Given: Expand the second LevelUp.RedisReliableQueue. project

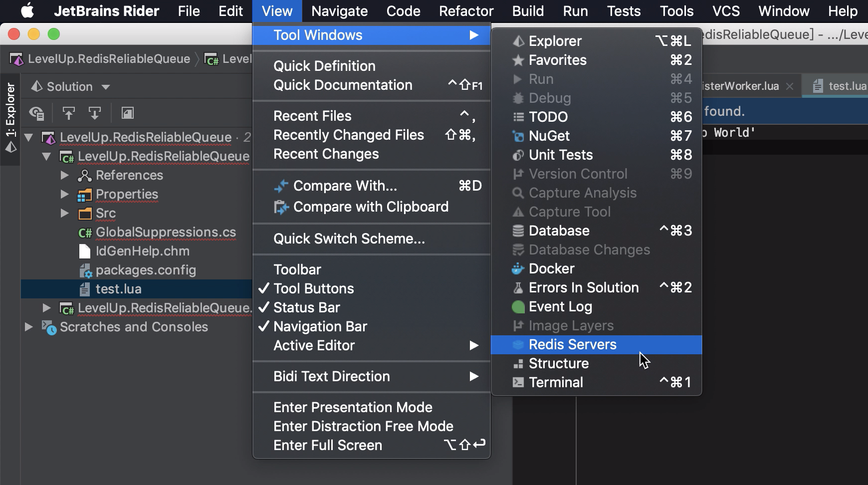Looking at the screenshot, I should (x=47, y=308).
